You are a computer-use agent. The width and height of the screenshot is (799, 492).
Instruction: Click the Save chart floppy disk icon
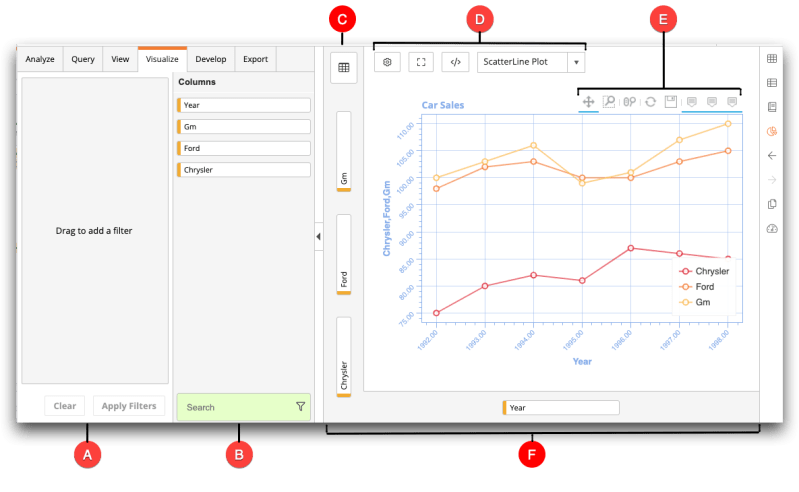click(671, 102)
